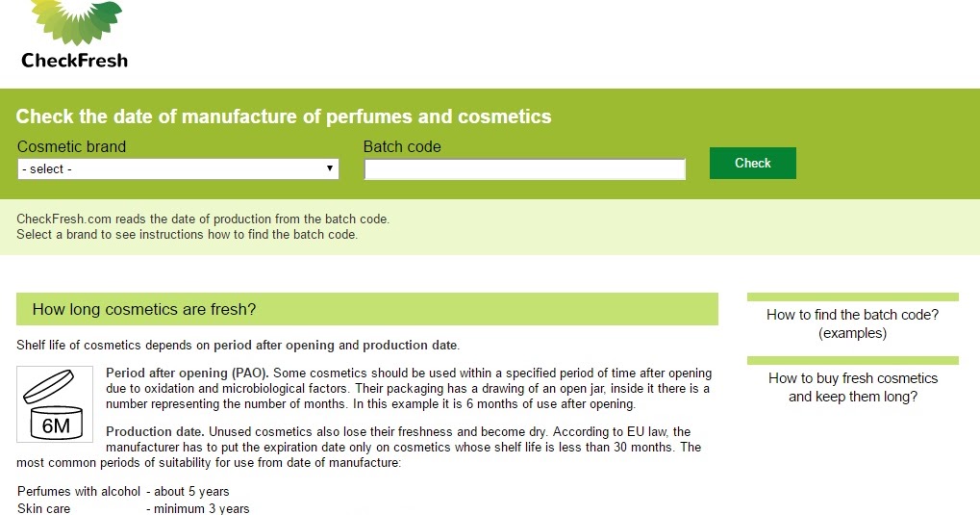
Task: Click the 'Check the date of manufacture' title
Action: click(284, 117)
